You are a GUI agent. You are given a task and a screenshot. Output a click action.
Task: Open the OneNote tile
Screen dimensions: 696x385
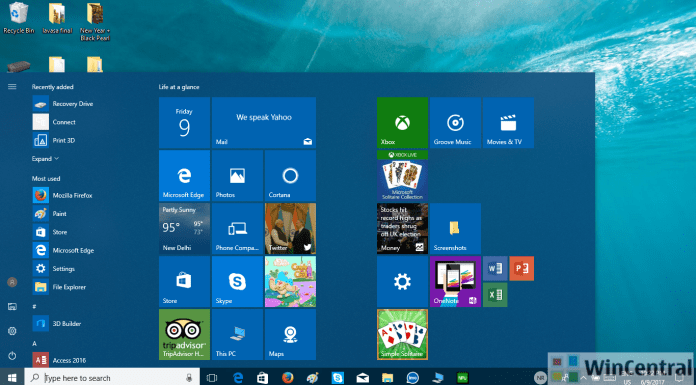click(455, 282)
